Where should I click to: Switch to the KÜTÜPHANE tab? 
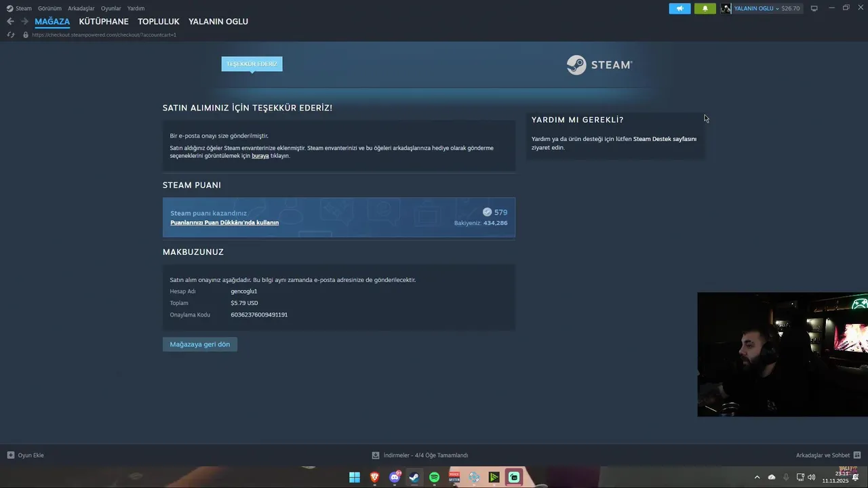point(104,22)
